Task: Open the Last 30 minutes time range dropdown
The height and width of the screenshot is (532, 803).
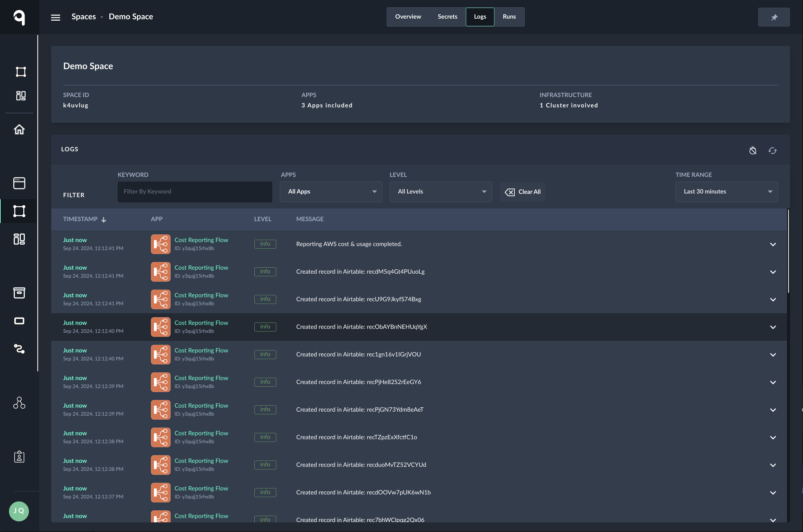Action: [726, 192]
